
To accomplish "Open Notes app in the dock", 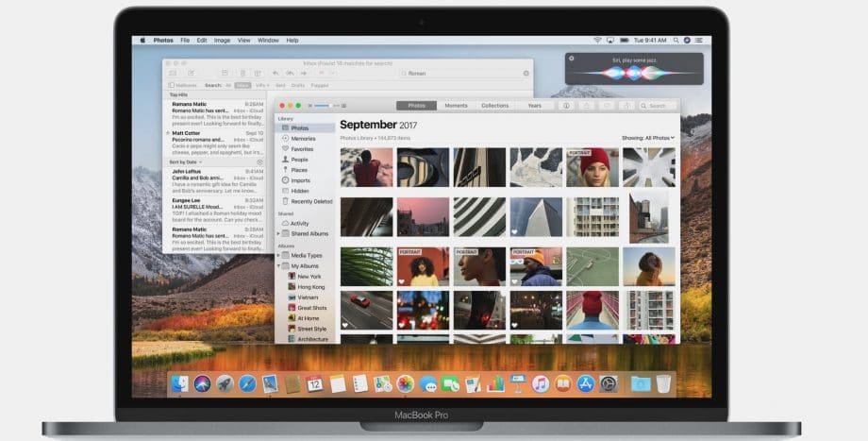I will tap(338, 383).
